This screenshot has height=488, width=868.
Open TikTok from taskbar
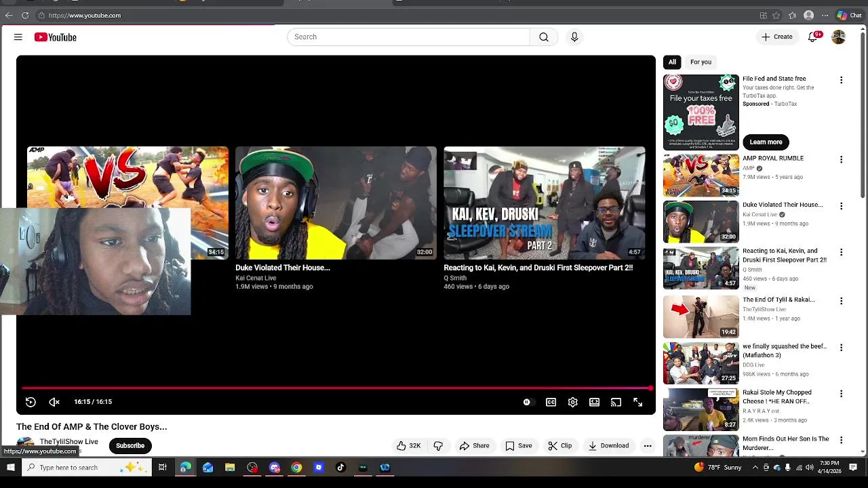[340, 468]
